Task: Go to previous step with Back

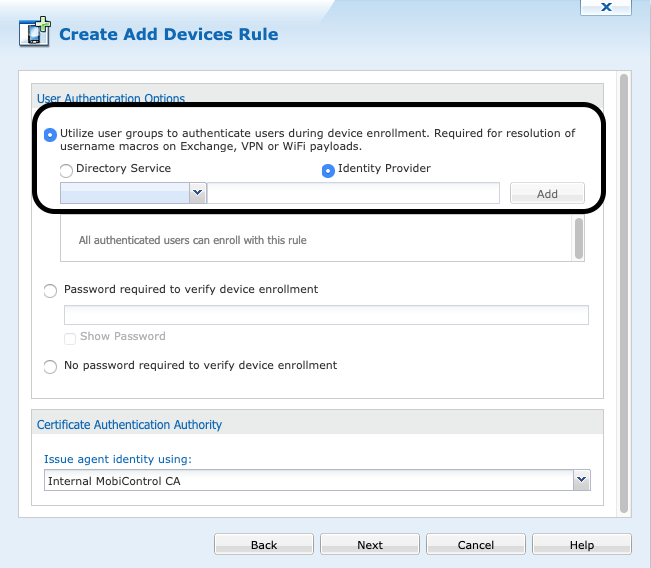Action: coord(264,545)
